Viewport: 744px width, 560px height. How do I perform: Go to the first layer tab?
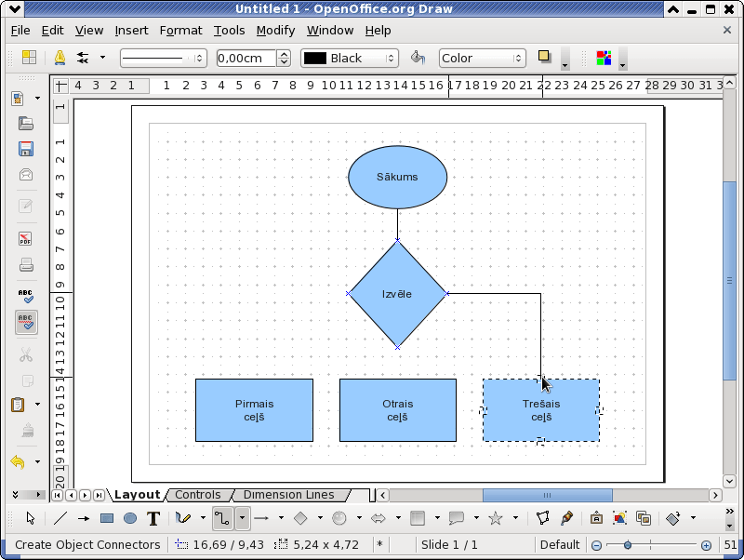(57, 496)
